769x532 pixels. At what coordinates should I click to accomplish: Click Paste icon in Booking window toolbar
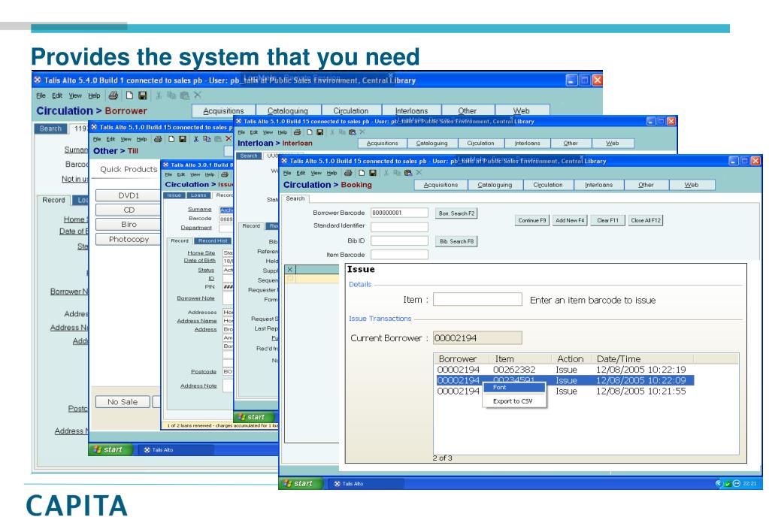407,173
